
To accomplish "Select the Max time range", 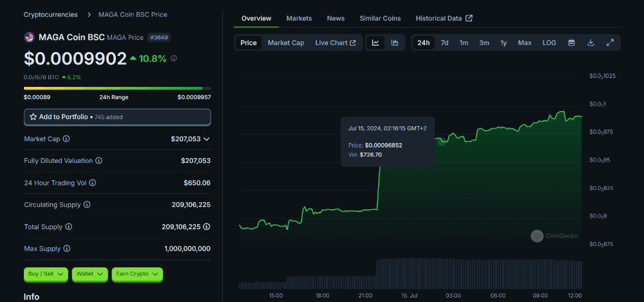I will (524, 42).
